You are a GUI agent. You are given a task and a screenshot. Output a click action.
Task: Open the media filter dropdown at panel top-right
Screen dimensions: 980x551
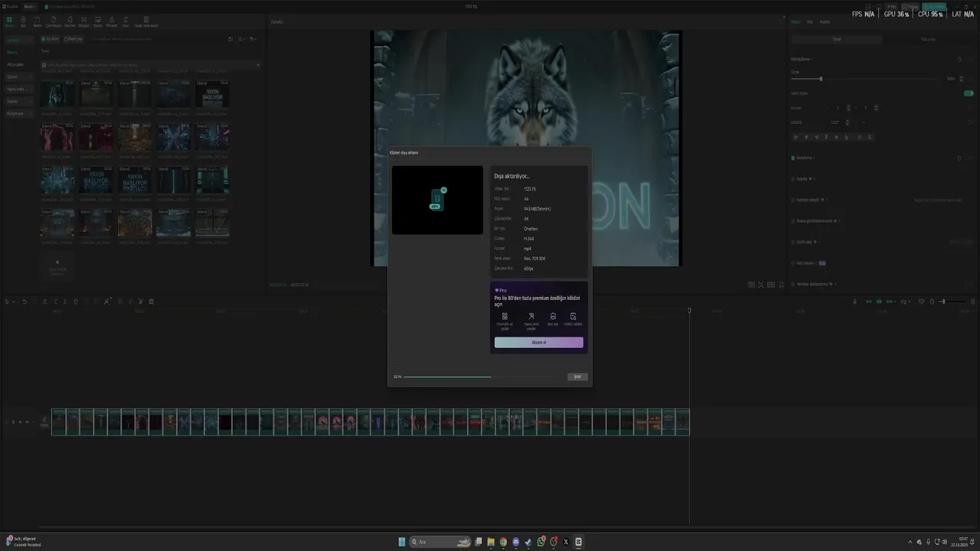pyautogui.click(x=253, y=39)
